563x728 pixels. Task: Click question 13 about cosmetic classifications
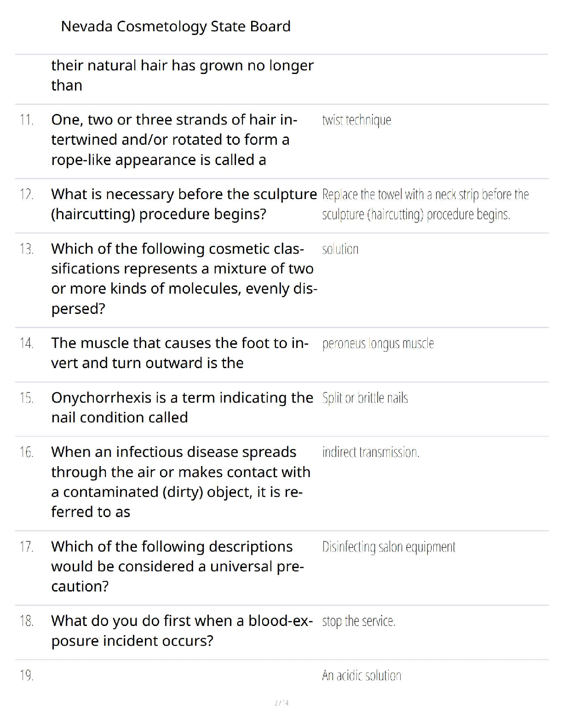pyautogui.click(x=184, y=279)
